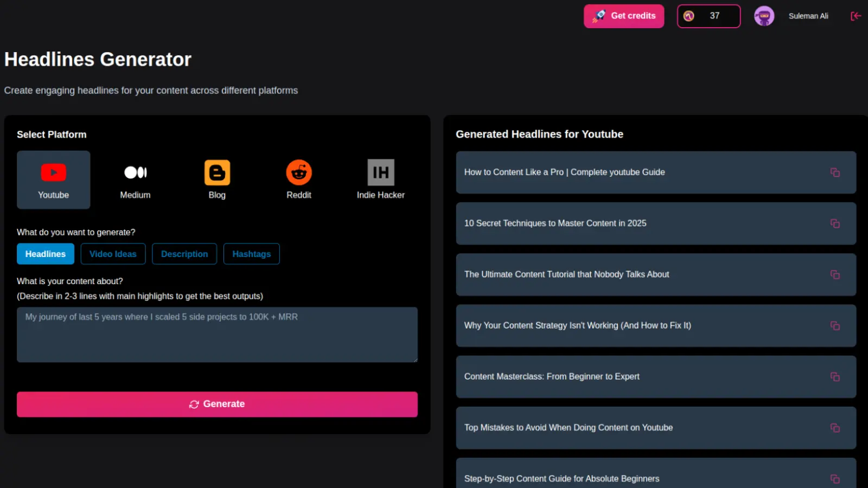Click the content description text area
Image resolution: width=868 pixels, height=488 pixels.
217,335
